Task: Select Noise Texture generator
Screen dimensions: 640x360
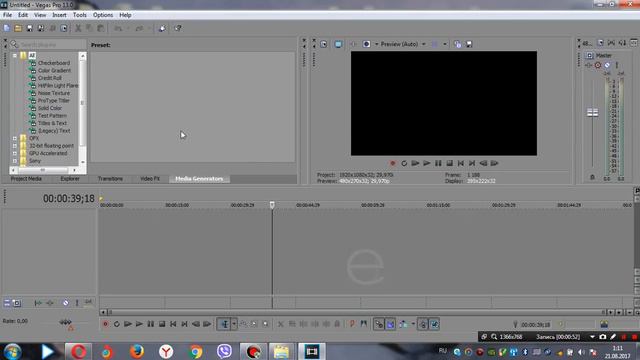Action: pos(54,93)
